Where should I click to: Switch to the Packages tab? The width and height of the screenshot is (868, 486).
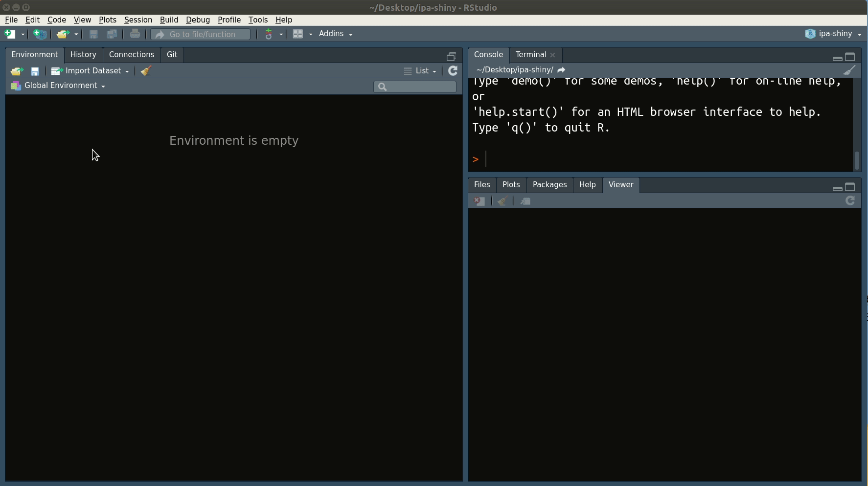[x=549, y=185]
